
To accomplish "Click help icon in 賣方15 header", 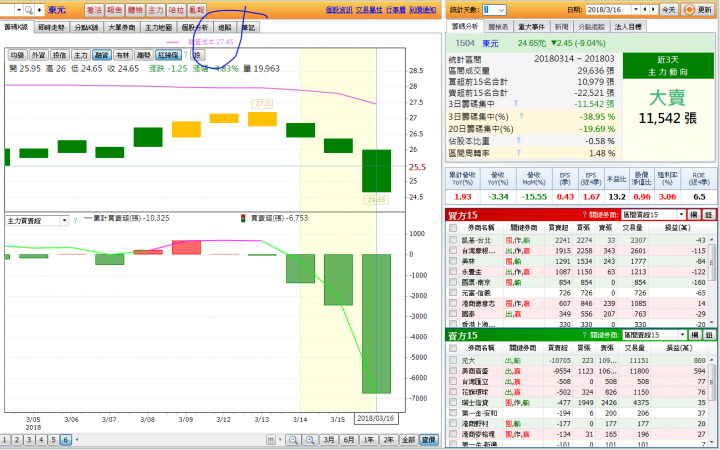I will [x=585, y=335].
